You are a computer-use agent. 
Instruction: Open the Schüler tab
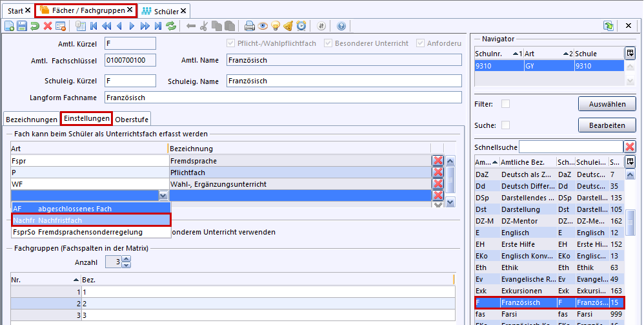tap(166, 10)
